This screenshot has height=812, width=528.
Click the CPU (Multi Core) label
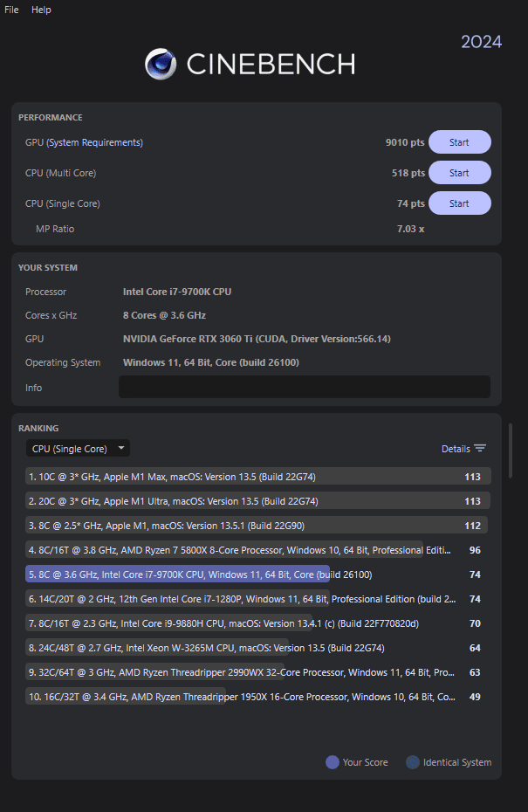60,173
